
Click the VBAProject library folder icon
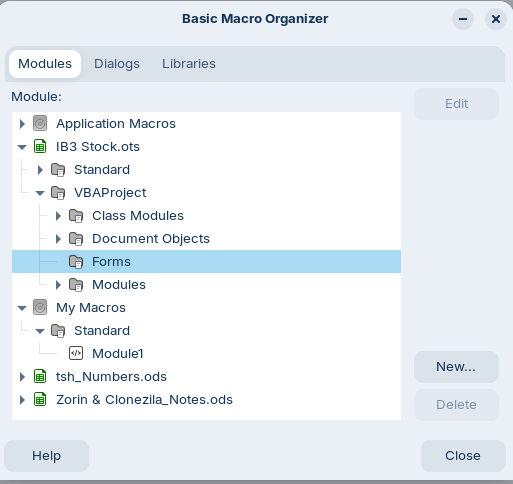58,193
